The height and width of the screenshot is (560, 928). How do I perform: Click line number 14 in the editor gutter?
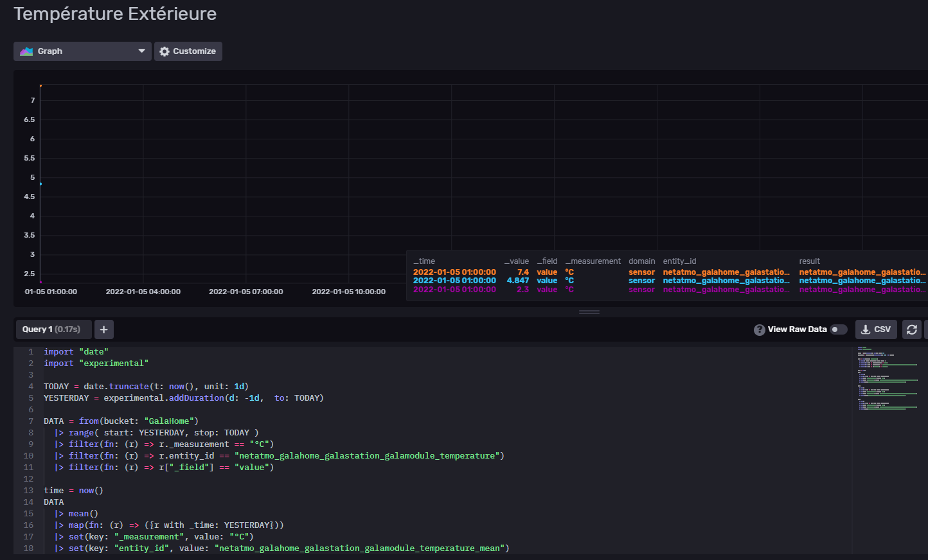28,502
